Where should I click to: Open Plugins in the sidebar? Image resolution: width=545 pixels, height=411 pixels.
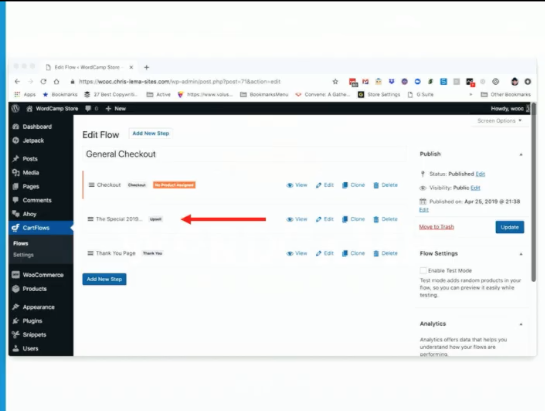click(x=27, y=321)
